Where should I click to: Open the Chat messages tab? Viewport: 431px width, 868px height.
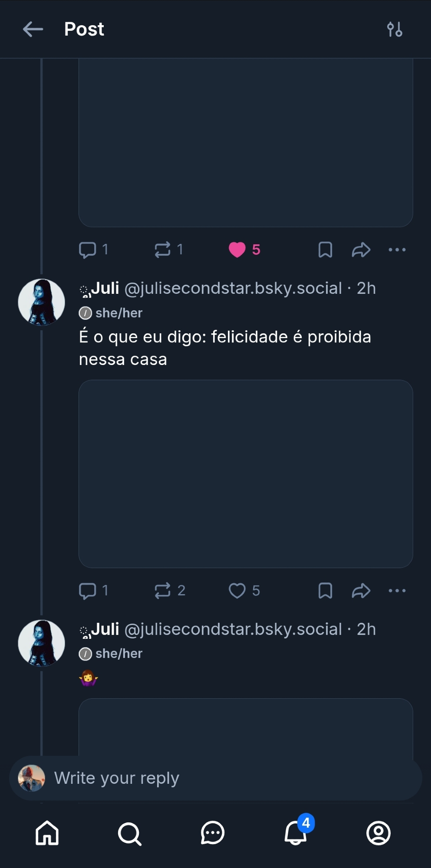(x=213, y=833)
